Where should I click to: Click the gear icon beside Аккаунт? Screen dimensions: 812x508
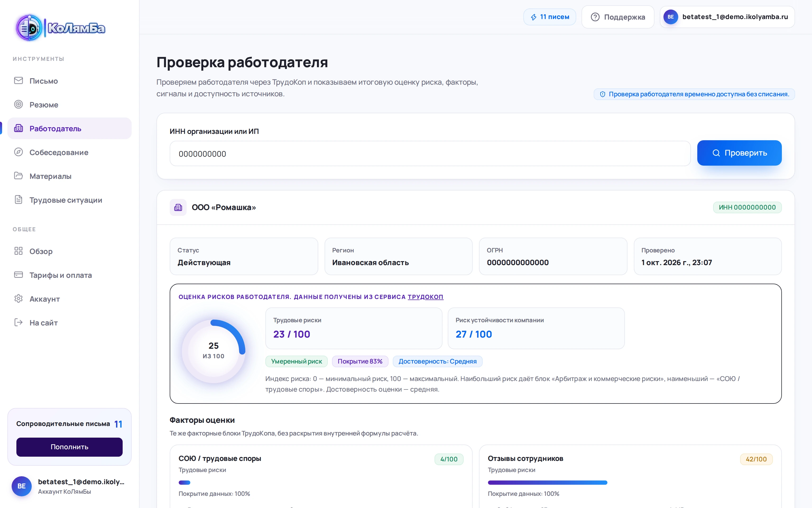tap(19, 299)
